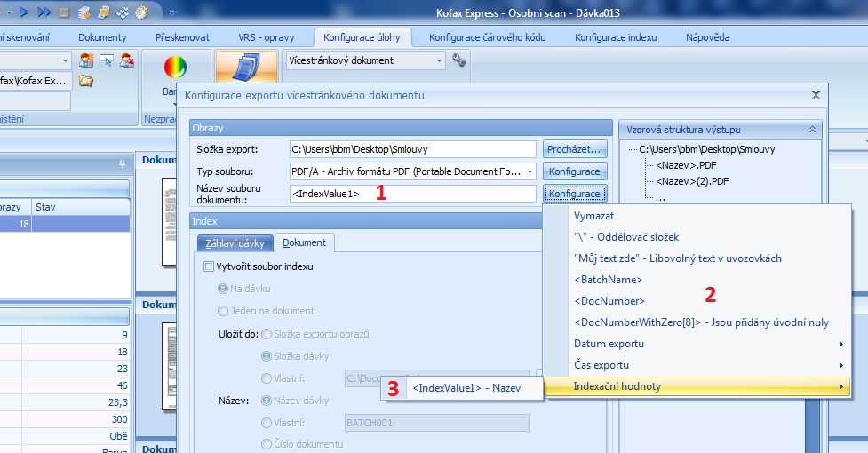Click the single page sparkle icon in quick access bar
Screen dimensions: 868x453
[103, 12]
